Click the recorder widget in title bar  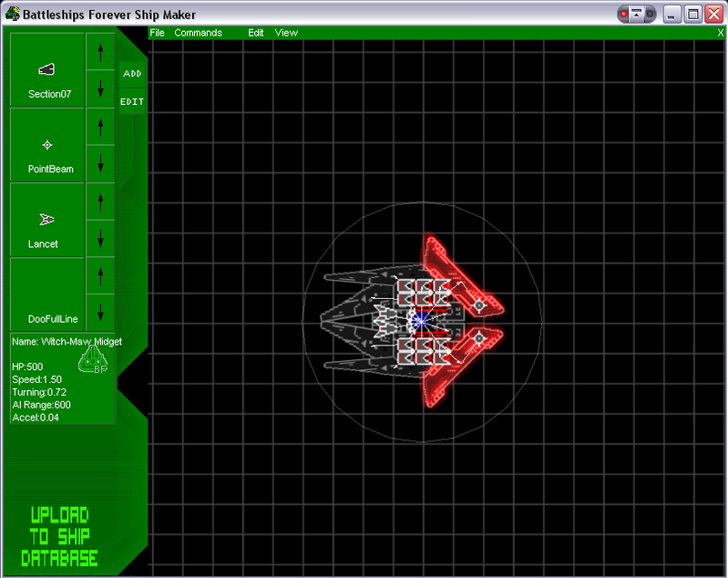[x=637, y=15]
